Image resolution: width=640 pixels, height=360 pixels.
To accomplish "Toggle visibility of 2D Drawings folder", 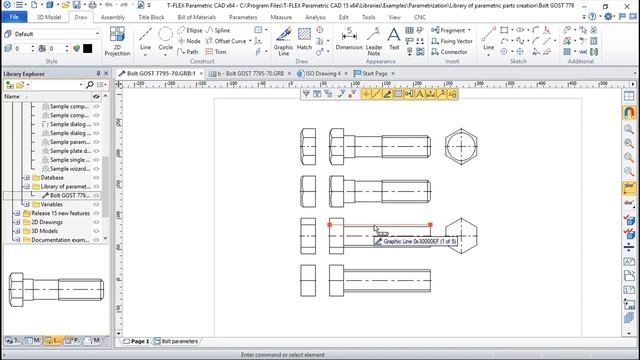I will point(96,222).
